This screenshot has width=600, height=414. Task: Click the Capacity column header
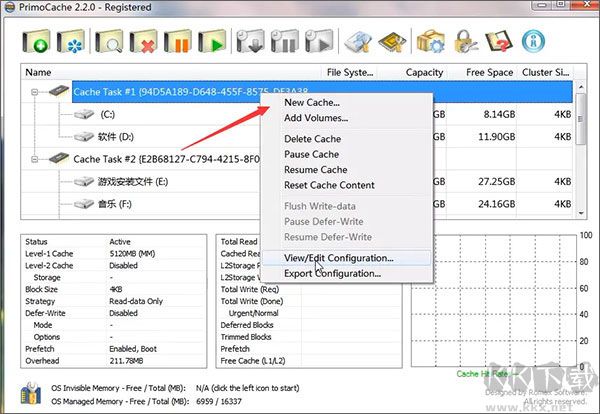(424, 72)
